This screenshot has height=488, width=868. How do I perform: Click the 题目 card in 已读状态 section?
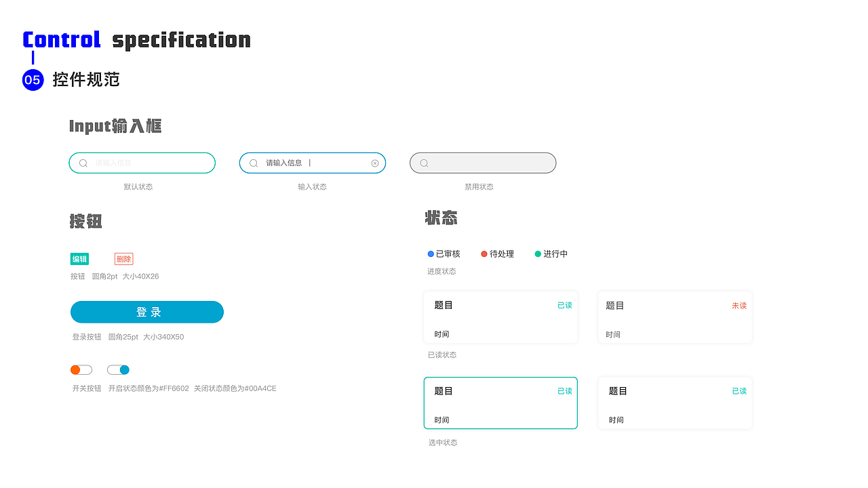[500, 317]
